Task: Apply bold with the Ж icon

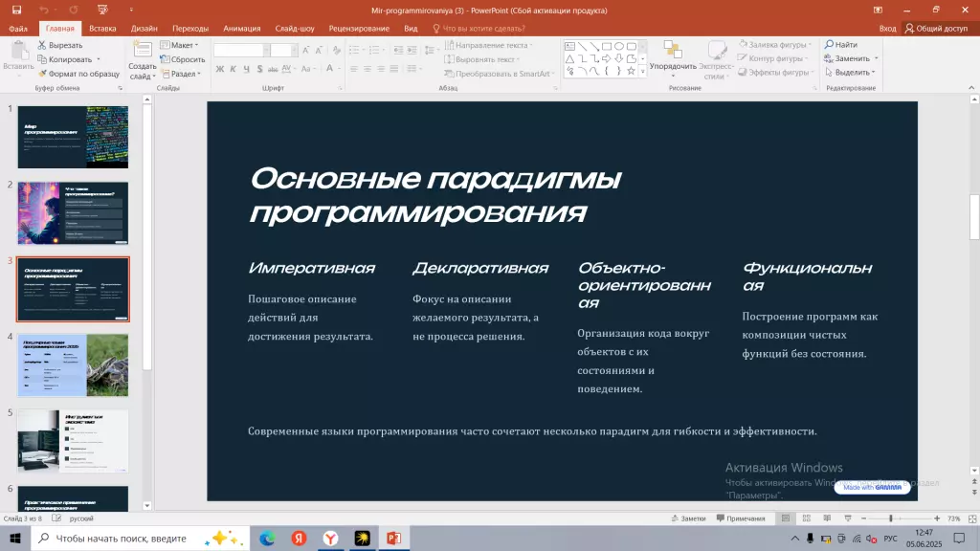Action: click(220, 69)
